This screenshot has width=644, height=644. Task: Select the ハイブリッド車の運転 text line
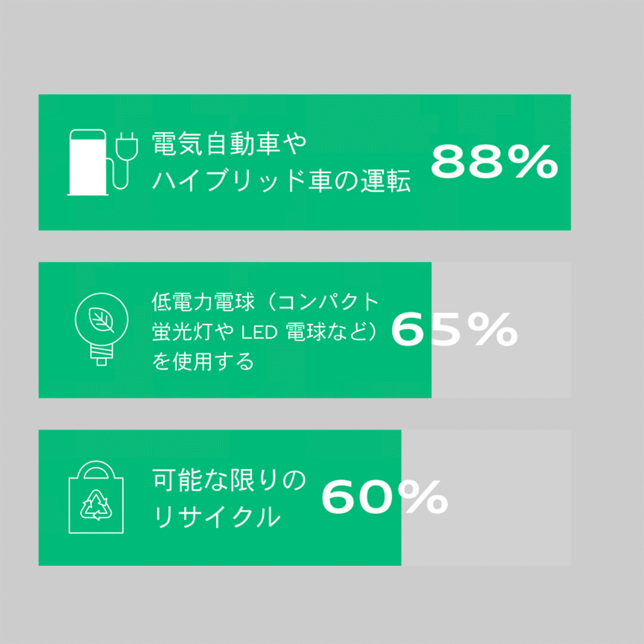tap(281, 182)
